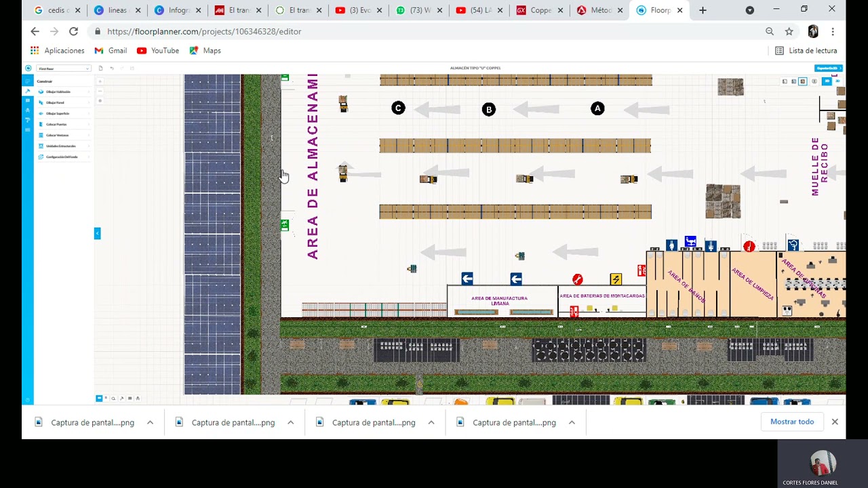Click the yellow electrical hazard sign

pyautogui.click(x=616, y=279)
